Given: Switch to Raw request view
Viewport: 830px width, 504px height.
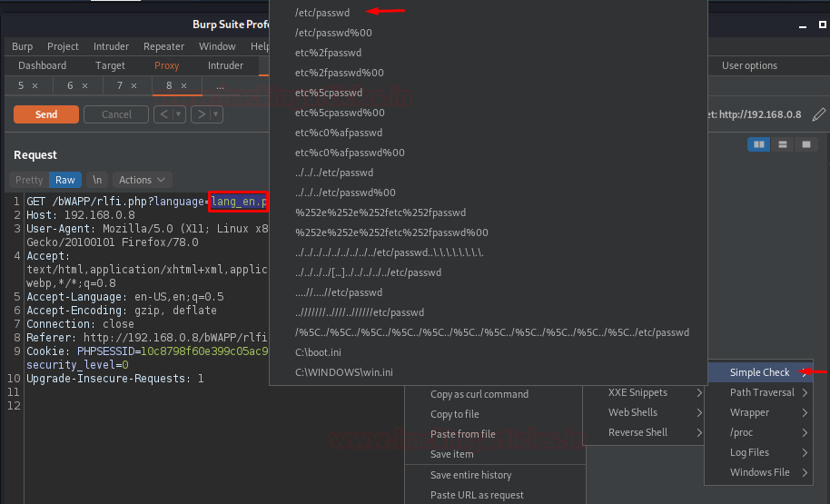Looking at the screenshot, I should coord(65,180).
